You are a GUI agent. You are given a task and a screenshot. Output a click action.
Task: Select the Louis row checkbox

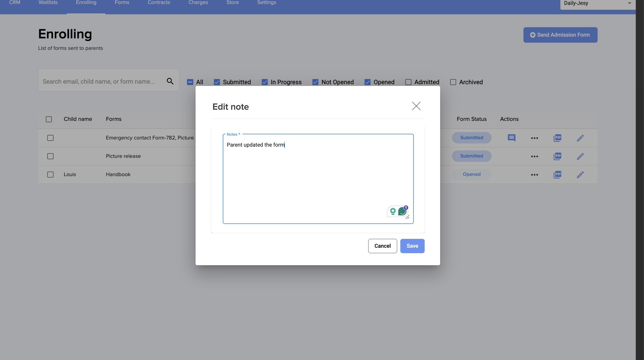50,175
